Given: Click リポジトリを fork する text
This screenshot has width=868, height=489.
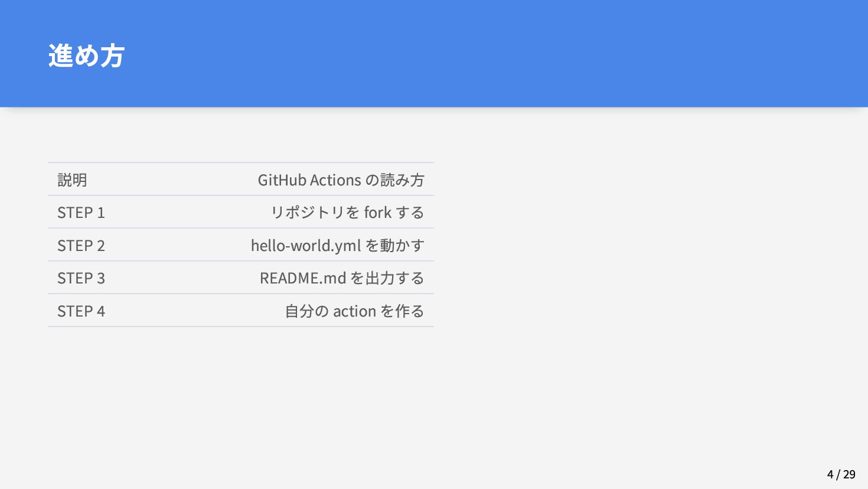Looking at the screenshot, I should click(347, 213).
